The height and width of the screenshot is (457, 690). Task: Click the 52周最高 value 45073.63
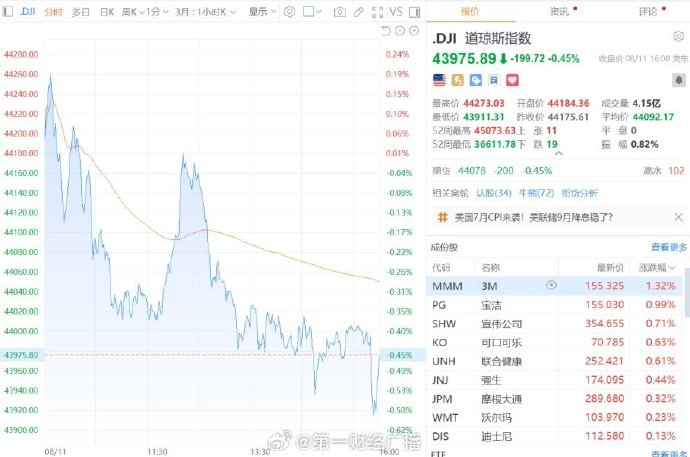coord(494,131)
